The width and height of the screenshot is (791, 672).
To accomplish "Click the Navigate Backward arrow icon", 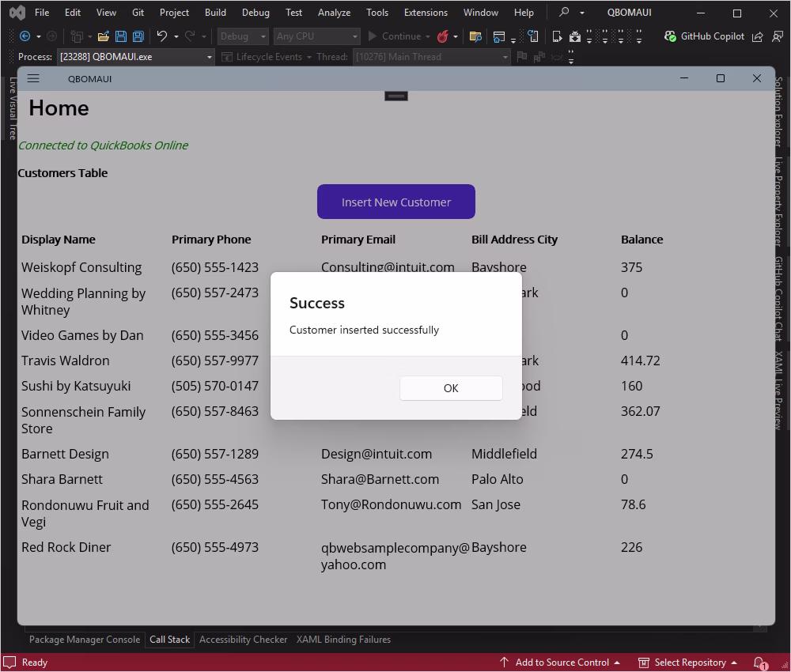I will [x=25, y=36].
